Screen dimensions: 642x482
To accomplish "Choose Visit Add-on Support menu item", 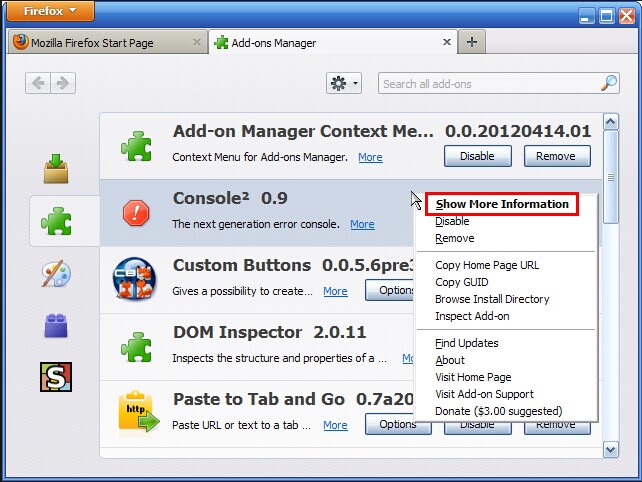I will (x=484, y=394).
